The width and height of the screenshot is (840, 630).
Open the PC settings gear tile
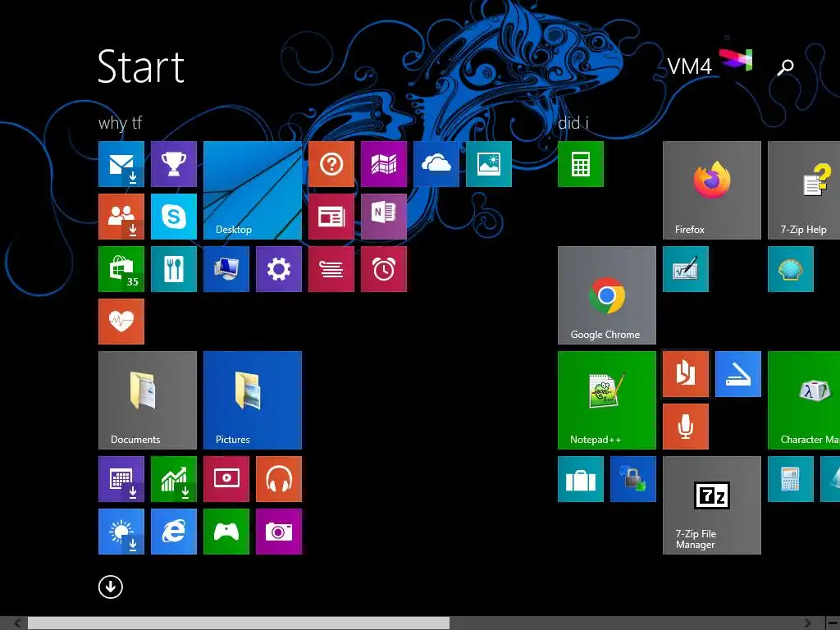tap(279, 269)
